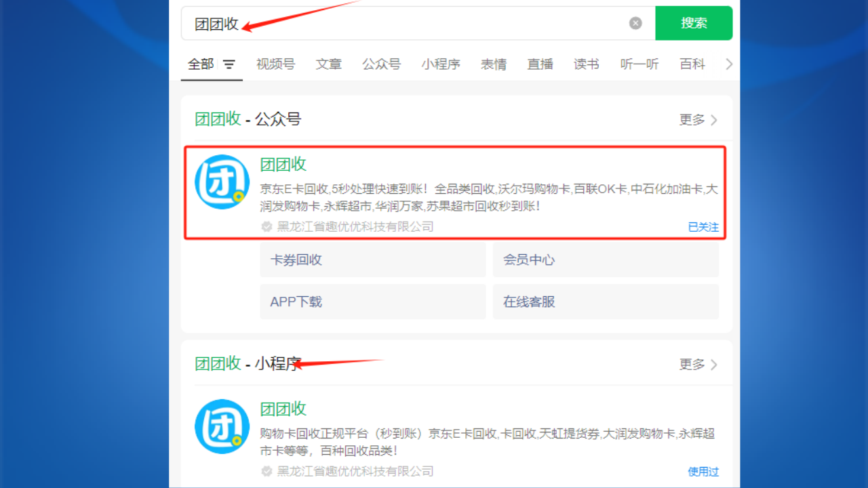Select the 公众号 tab
The height and width of the screenshot is (488, 868).
(381, 64)
